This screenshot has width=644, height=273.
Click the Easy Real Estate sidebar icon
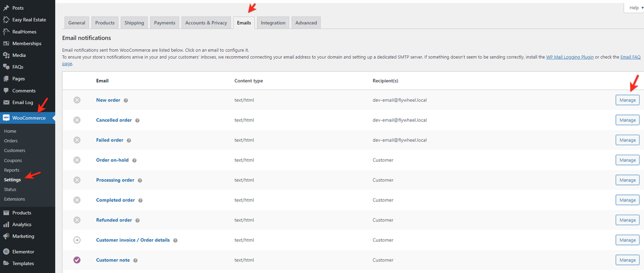tap(6, 20)
